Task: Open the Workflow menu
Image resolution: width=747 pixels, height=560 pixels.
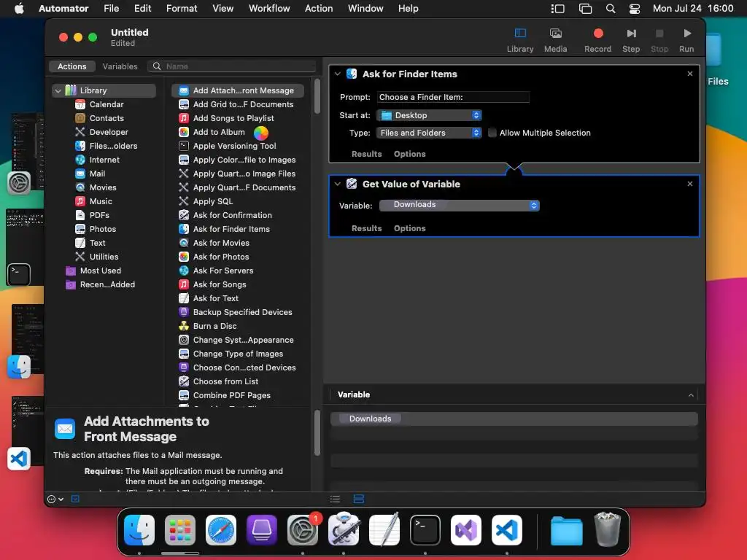Action: [x=269, y=9]
